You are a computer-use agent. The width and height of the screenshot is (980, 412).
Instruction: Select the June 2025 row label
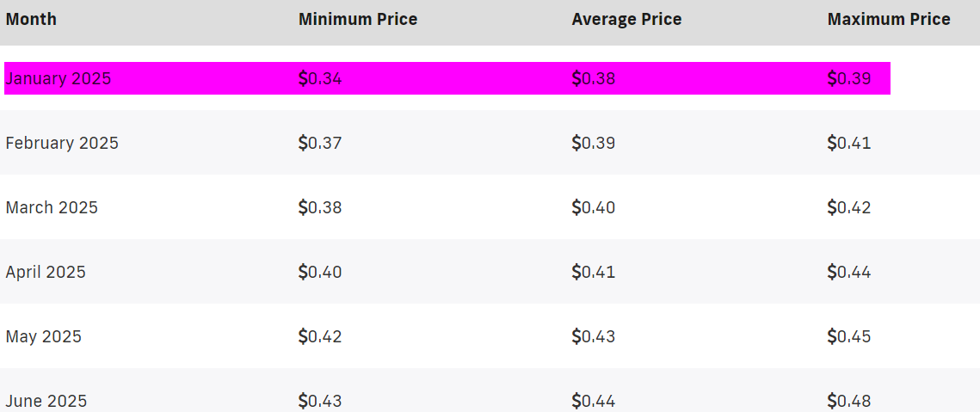pyautogui.click(x=46, y=401)
